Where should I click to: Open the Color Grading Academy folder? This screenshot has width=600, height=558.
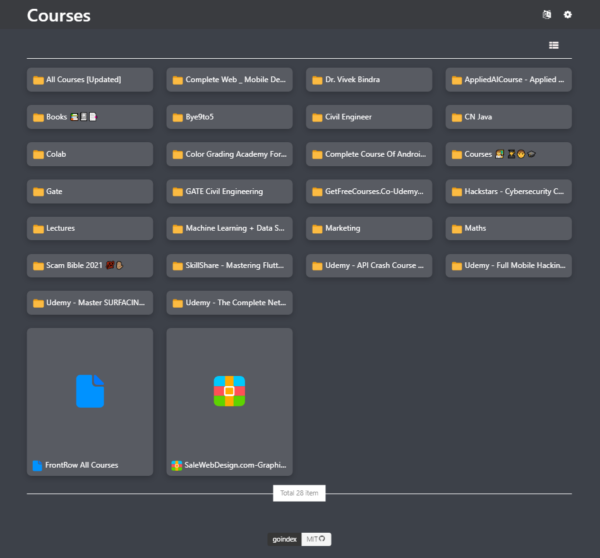click(230, 154)
